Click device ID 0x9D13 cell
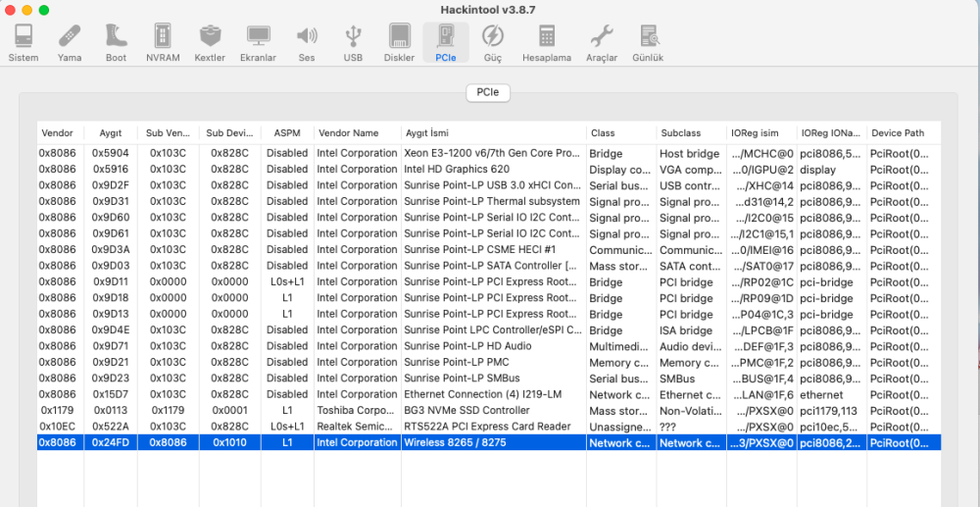This screenshot has height=507, width=980. click(111, 314)
